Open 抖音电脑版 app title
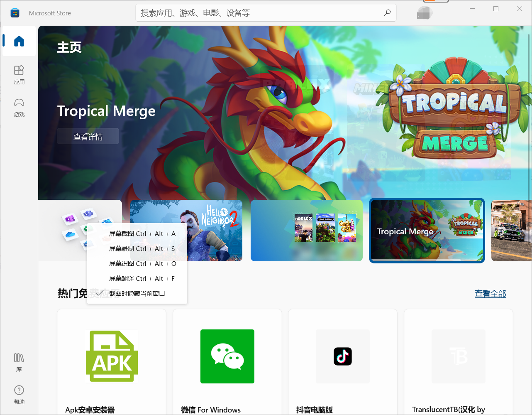This screenshot has width=532, height=415. tap(315, 410)
